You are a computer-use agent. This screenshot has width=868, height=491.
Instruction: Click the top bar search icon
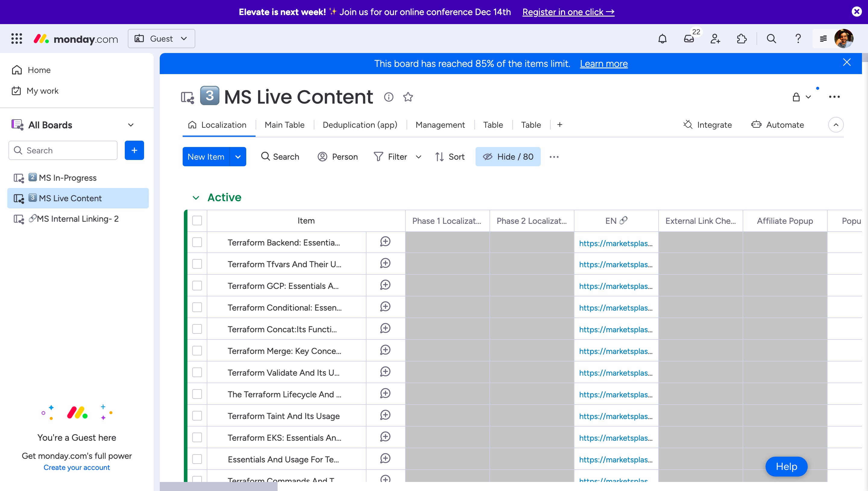[x=771, y=39]
